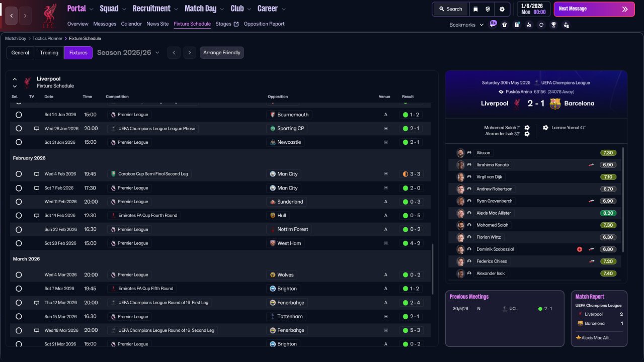The image size is (644, 362).
Task: Click the trophy icon in bookmarks bar
Action: [553, 25]
